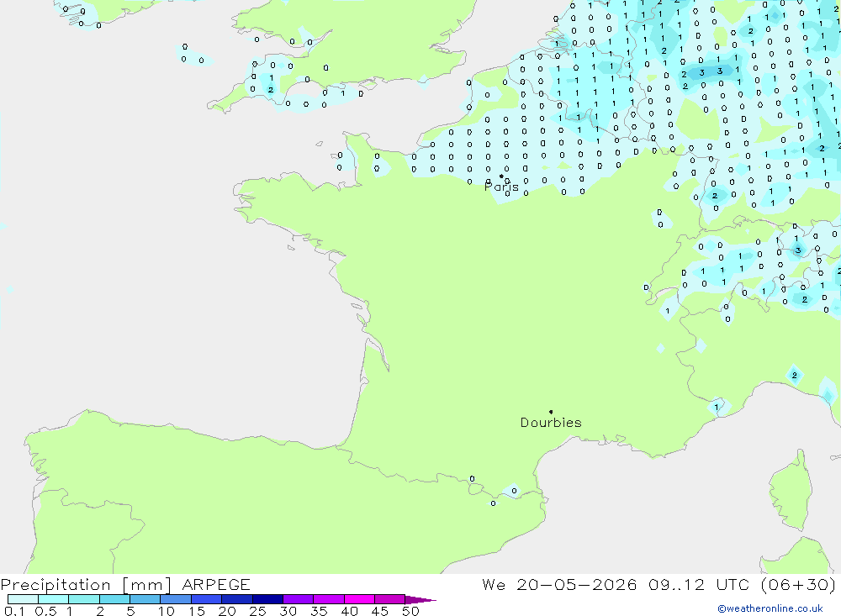
Task: Pick the 45–50 mm legend swatch
Action: click(390, 599)
